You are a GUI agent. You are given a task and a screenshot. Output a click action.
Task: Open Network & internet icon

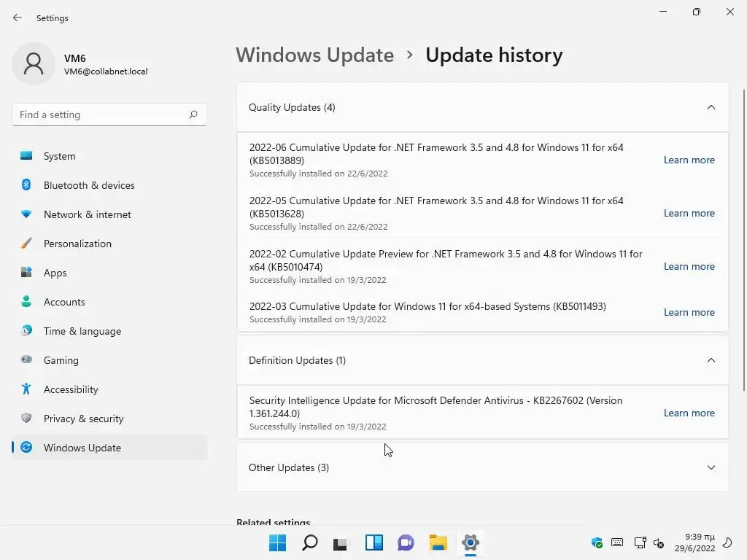[26, 214]
